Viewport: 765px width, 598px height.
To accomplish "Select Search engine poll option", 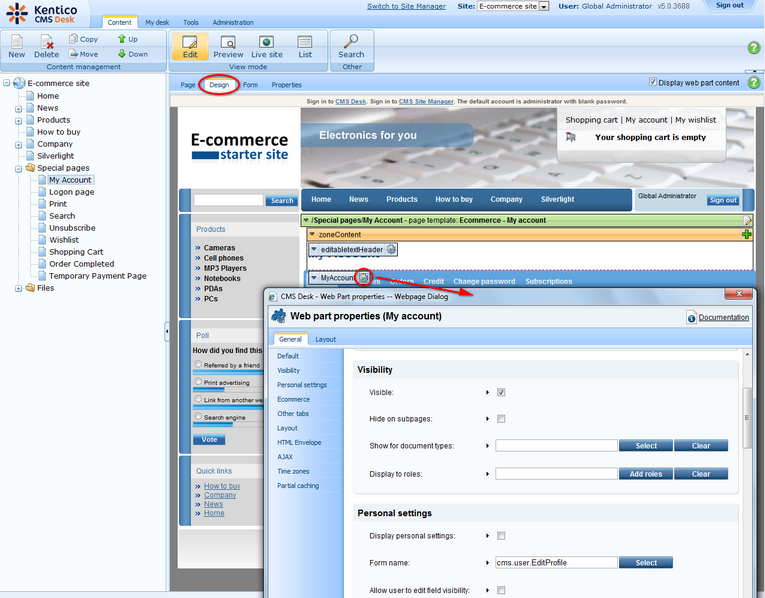I will [198, 417].
